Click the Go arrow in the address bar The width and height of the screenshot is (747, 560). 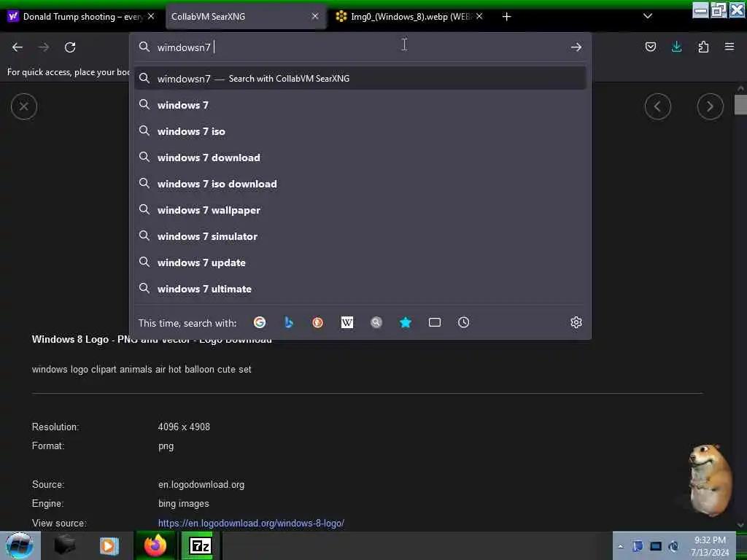pyautogui.click(x=576, y=47)
